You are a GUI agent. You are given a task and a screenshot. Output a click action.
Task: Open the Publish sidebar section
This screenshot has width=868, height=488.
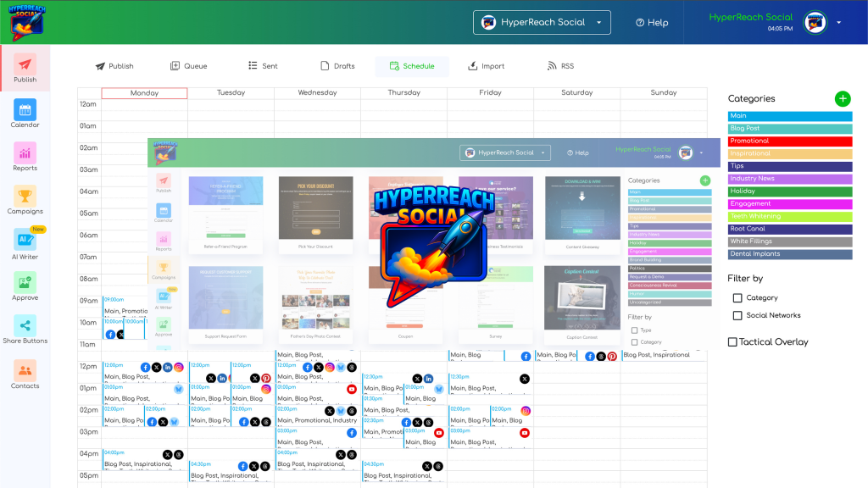(25, 69)
